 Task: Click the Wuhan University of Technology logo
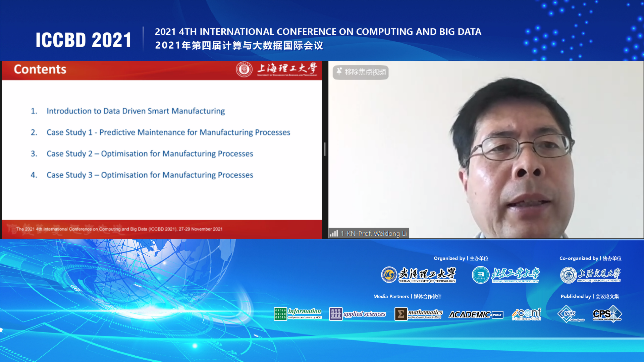point(419,275)
